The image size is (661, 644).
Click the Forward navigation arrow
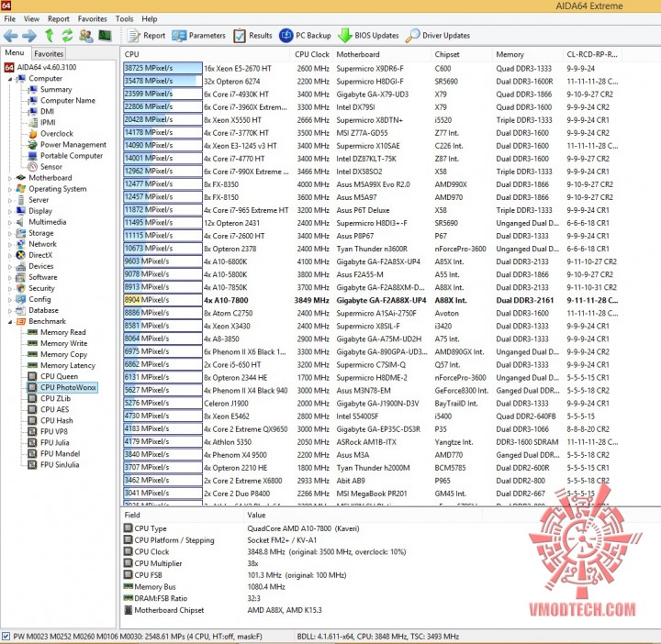pyautogui.click(x=29, y=36)
